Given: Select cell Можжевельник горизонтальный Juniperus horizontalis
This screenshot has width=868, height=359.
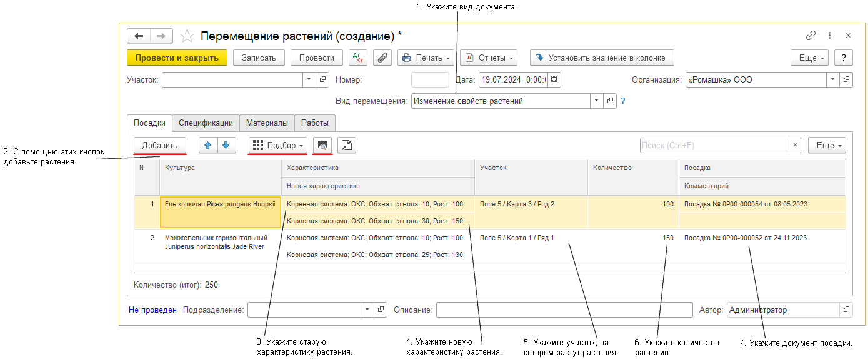Looking at the screenshot, I should pos(221,246).
